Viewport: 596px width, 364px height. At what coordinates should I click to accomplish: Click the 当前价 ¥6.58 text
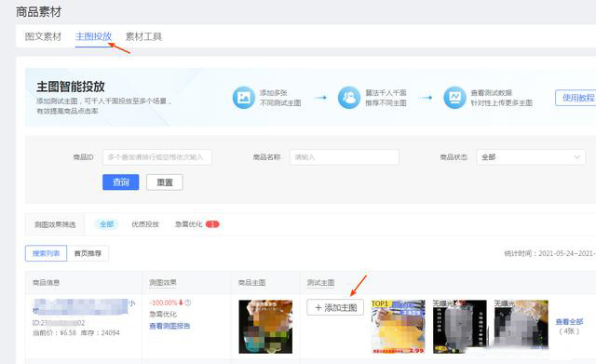(x=54, y=333)
